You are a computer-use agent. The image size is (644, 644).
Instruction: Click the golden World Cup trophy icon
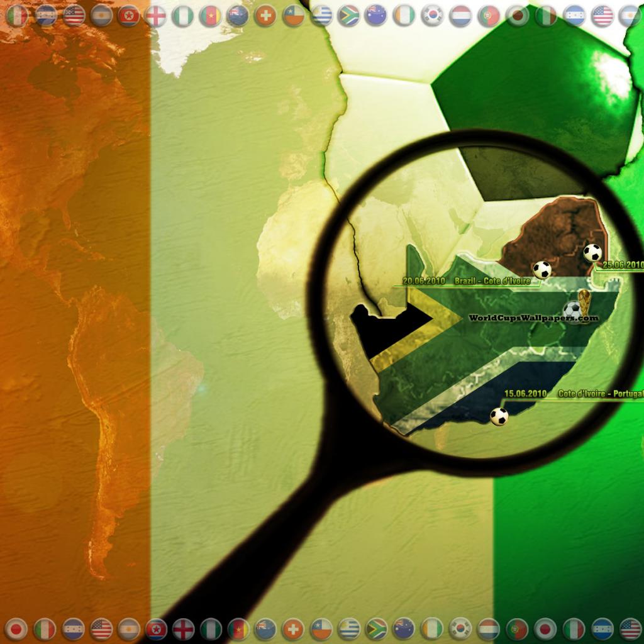point(586,301)
